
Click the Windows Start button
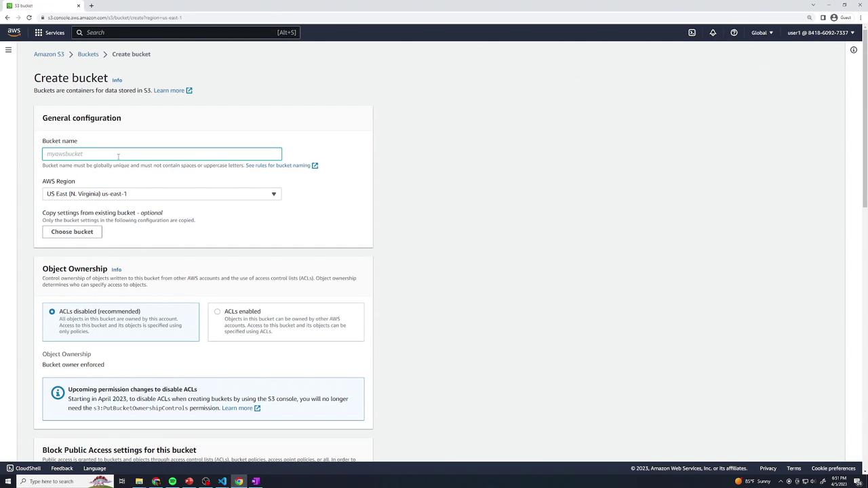[x=8, y=481]
